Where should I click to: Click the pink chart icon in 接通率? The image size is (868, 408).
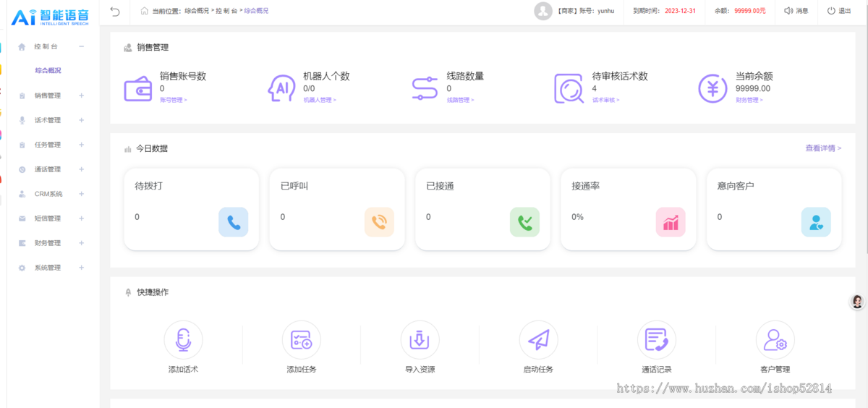point(671,222)
